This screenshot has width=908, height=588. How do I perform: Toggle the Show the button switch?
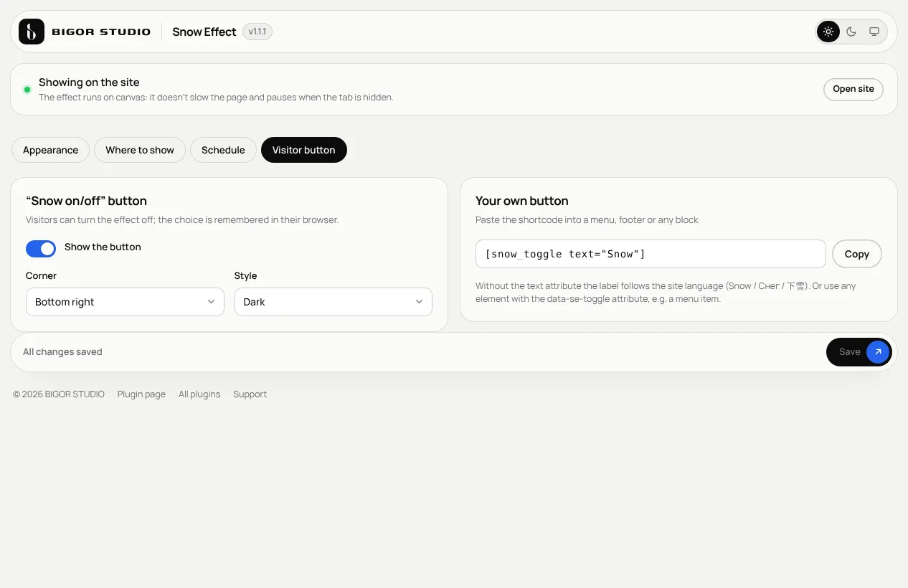click(x=41, y=248)
